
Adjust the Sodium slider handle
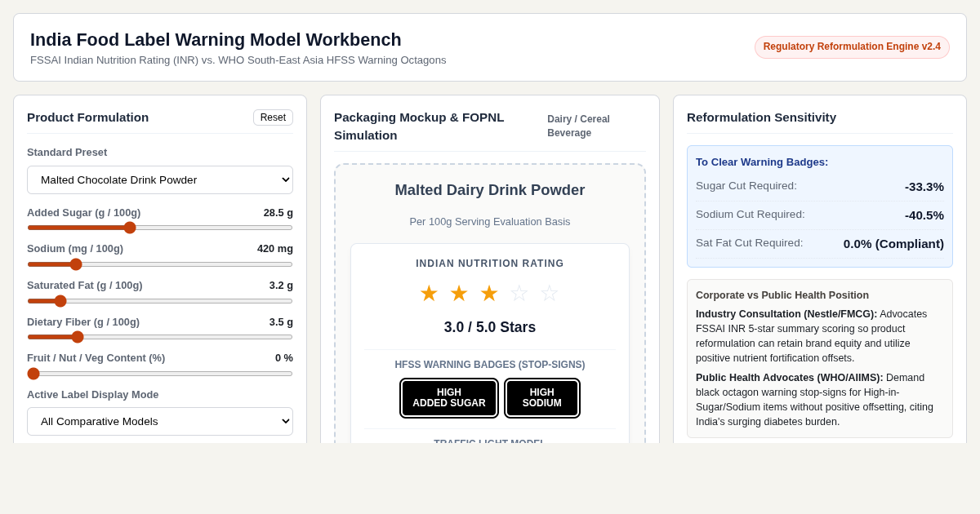coord(76,264)
